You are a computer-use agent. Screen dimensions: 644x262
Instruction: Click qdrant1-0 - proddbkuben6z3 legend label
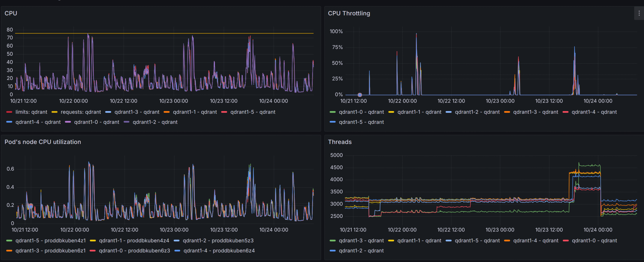(134, 251)
